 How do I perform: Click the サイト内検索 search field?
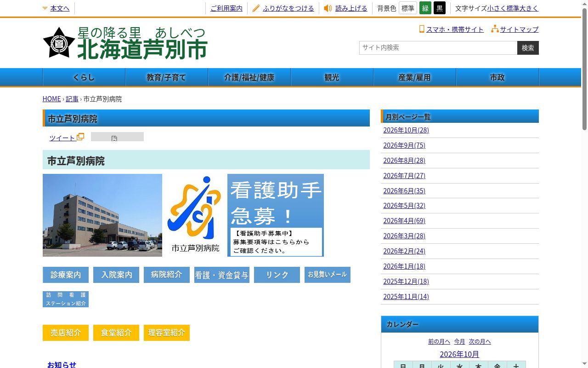point(438,48)
